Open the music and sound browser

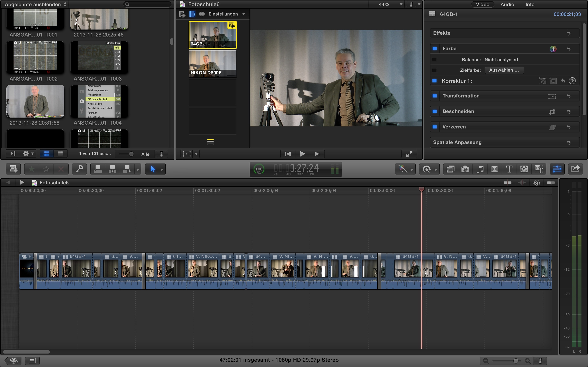pyautogui.click(x=480, y=169)
